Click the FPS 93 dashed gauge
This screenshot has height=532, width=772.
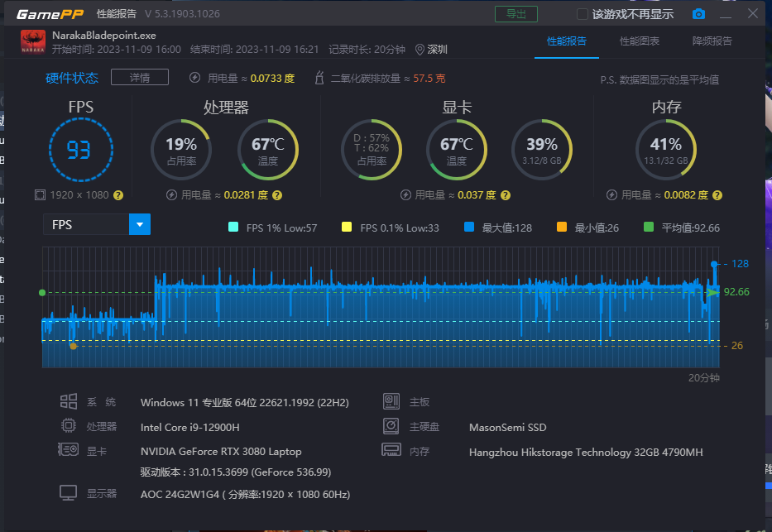click(81, 150)
